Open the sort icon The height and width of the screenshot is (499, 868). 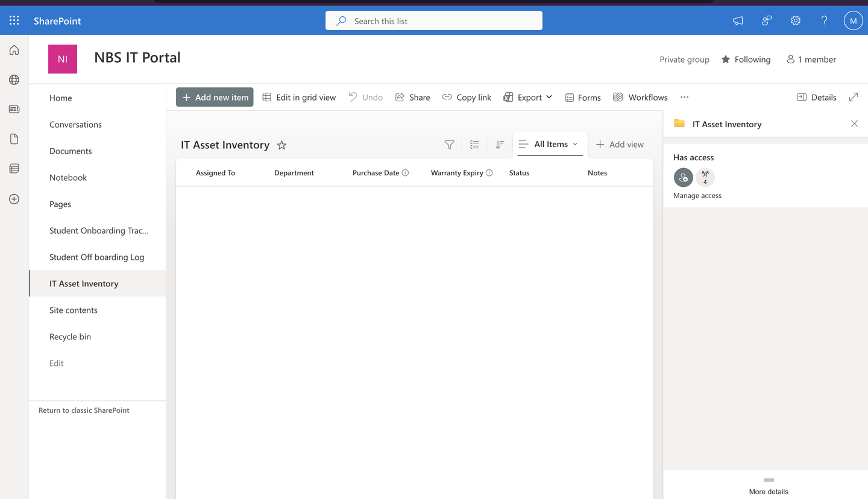tap(500, 145)
